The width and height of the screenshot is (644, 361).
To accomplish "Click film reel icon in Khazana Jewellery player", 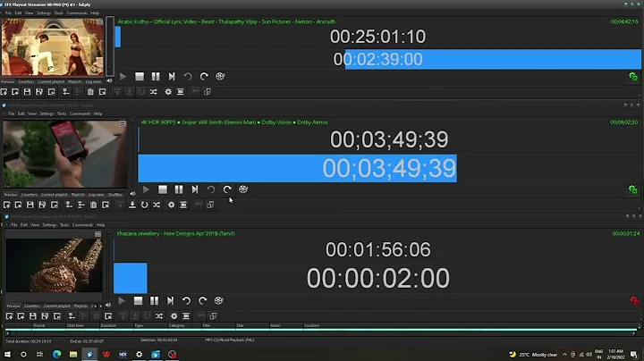I will tap(219, 301).
